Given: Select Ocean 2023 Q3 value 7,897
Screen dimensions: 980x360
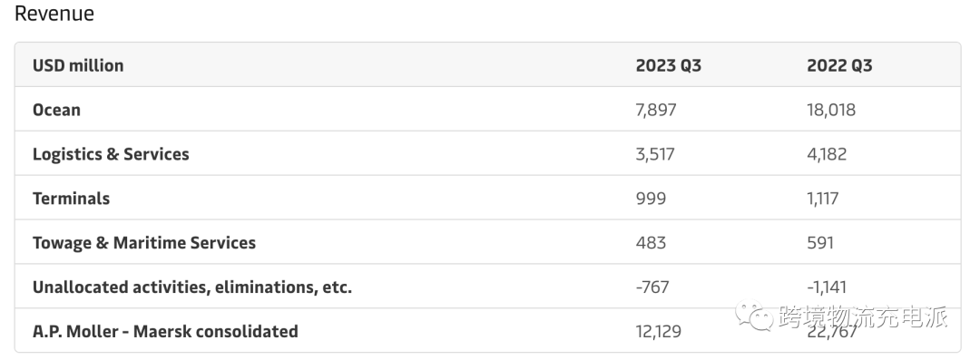Looking at the screenshot, I should pos(656,110).
